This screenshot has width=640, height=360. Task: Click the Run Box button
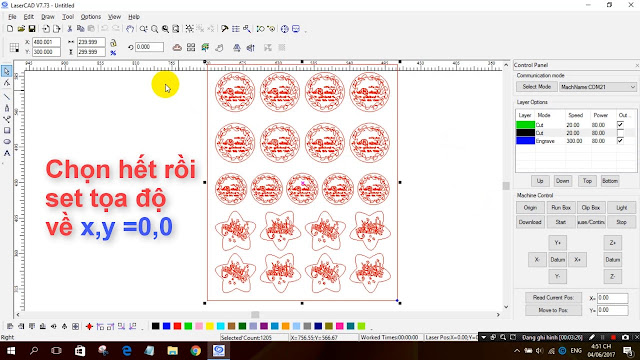tap(561, 207)
